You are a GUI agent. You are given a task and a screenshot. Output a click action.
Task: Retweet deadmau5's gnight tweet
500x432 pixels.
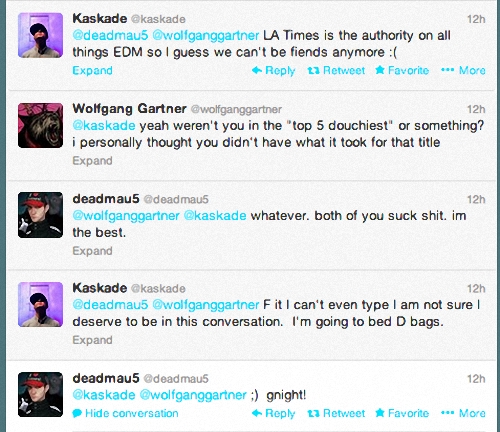[x=336, y=413]
